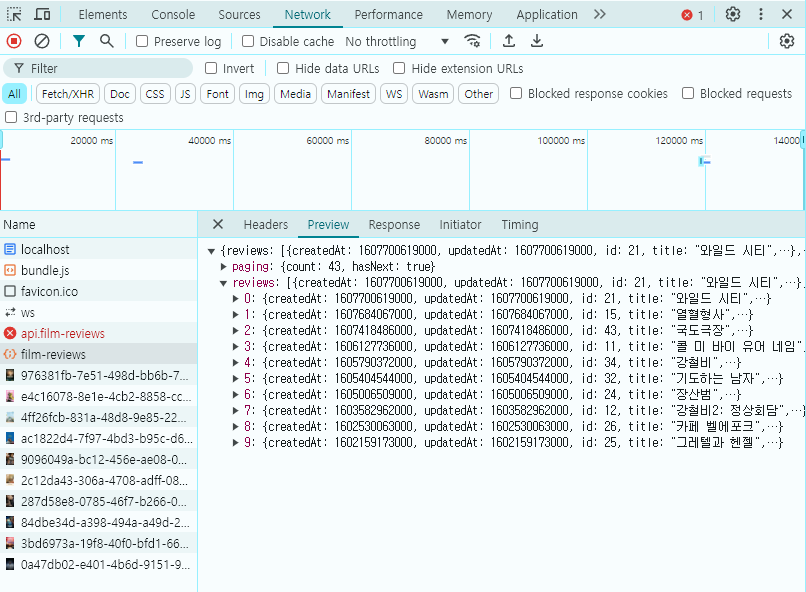Expand the paging object

pos(224,266)
